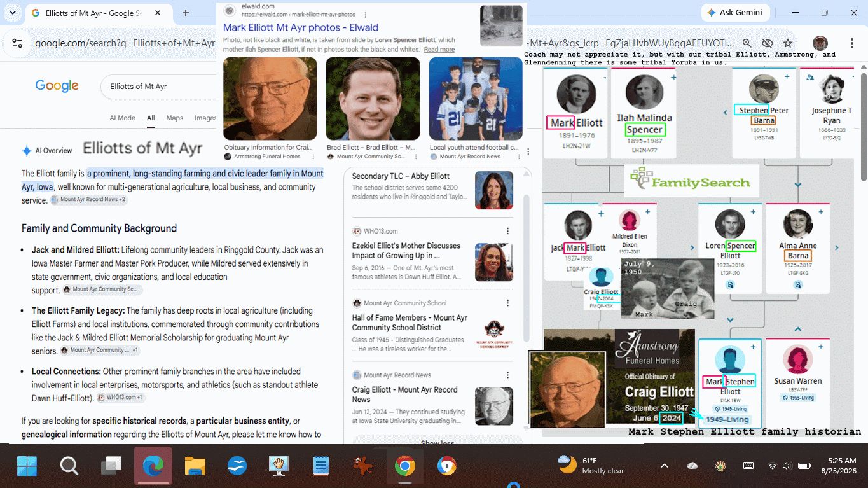
Task: Launch Microsoft Edge from taskbar
Action: 153,466
